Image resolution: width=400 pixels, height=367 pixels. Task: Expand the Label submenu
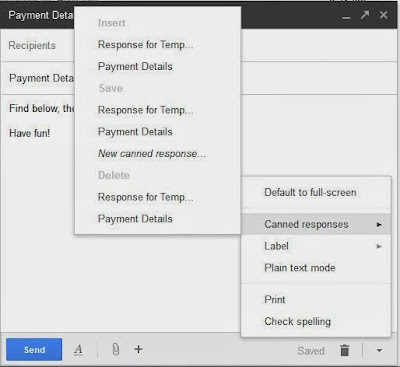pyautogui.click(x=316, y=246)
